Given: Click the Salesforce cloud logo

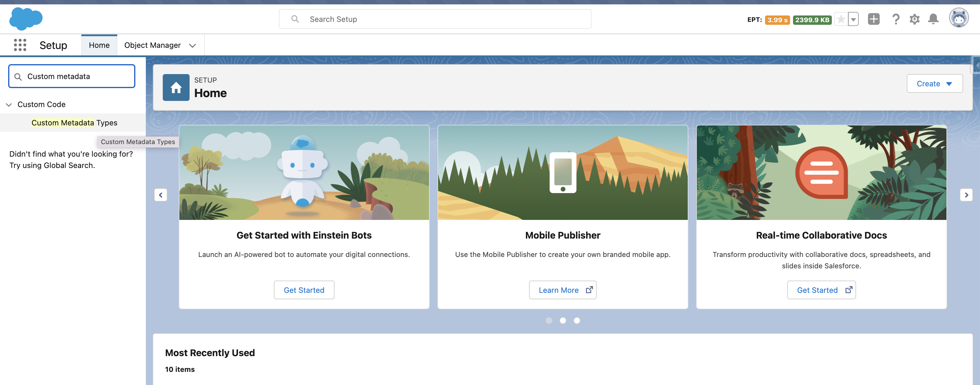Looking at the screenshot, I should point(26,19).
